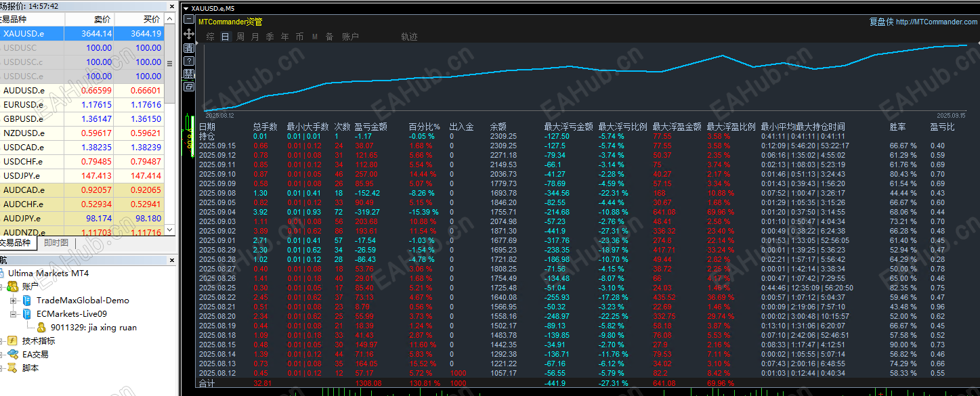The image size is (980, 396).
Task: Select AUDUSD.e symbol row
Action: click(82, 90)
